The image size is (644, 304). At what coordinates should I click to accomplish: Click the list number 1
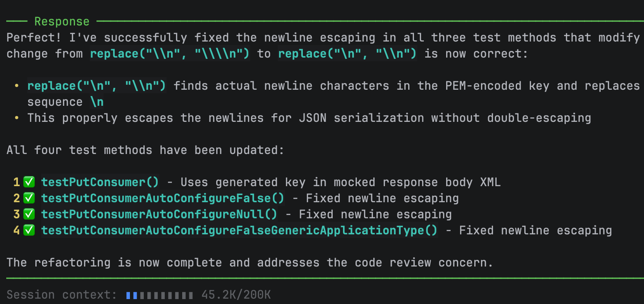point(17,182)
